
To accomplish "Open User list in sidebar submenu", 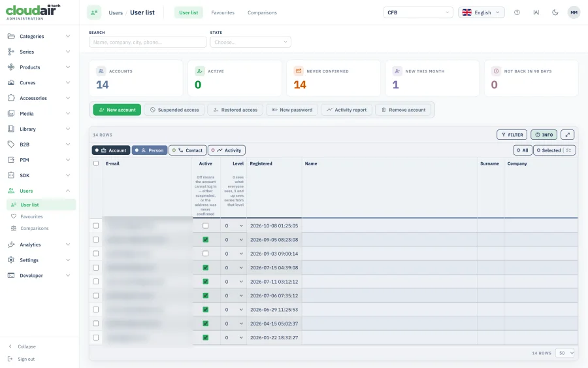I will (41, 205).
